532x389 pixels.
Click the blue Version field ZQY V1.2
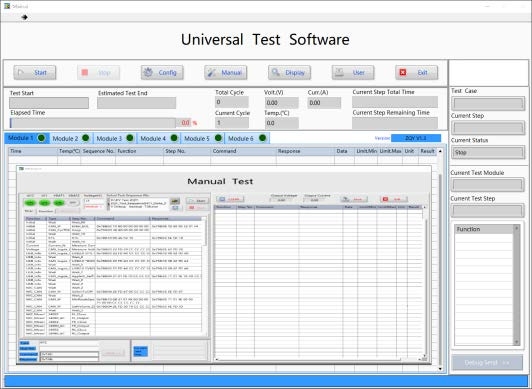pos(416,138)
